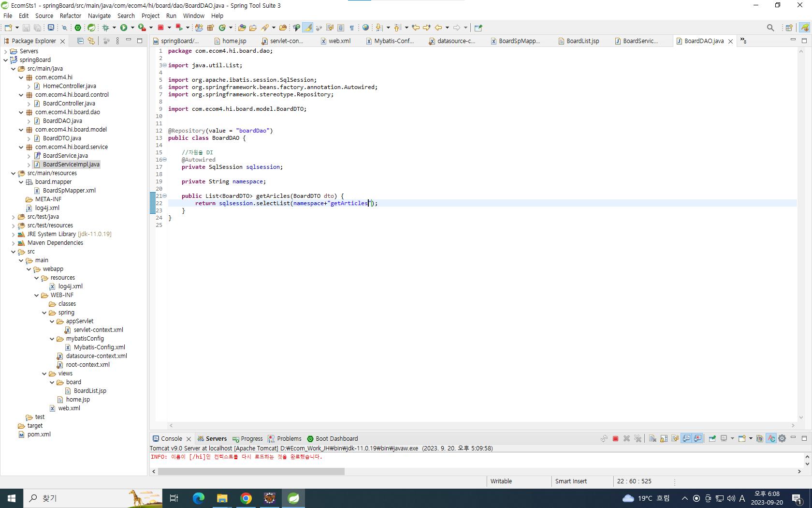Toggle Word Wrap in console

point(675,439)
